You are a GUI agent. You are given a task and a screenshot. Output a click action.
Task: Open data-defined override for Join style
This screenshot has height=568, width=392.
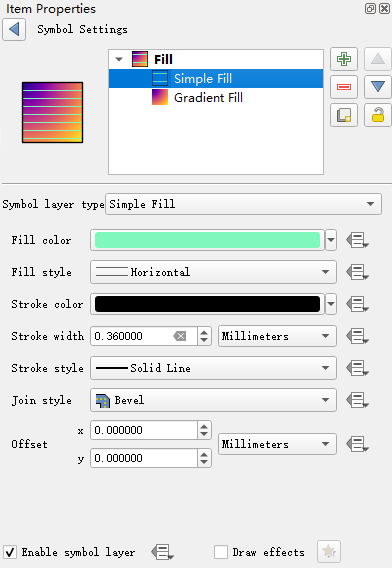point(357,400)
